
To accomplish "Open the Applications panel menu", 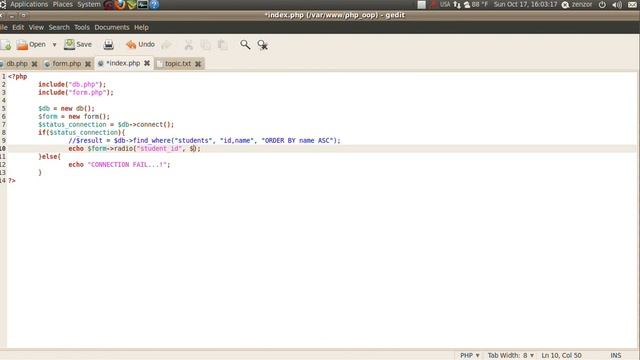I will (29, 4).
